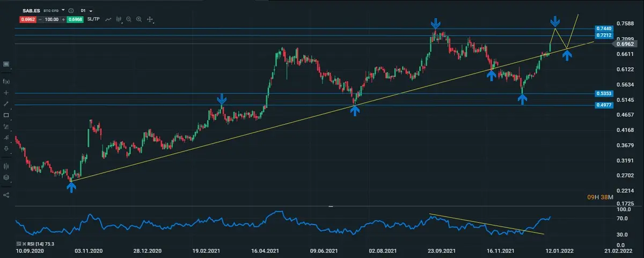Screen dimensions: 644x258
Task: Expand the D1 timeframe dropdown
Action: pos(86,10)
